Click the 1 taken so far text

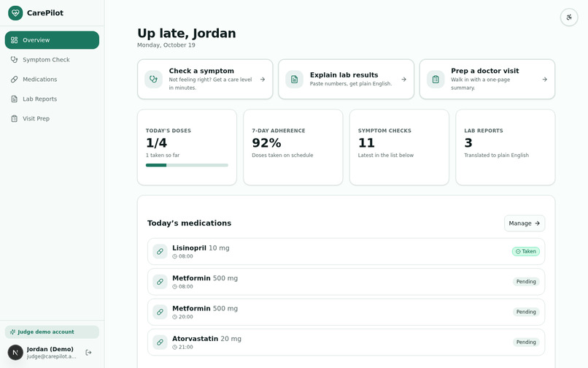point(163,155)
